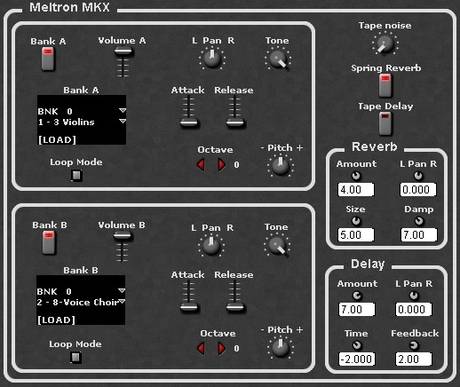
Task: Open the Bank B BNK 0 dropdown arrow
Action: 122,291
